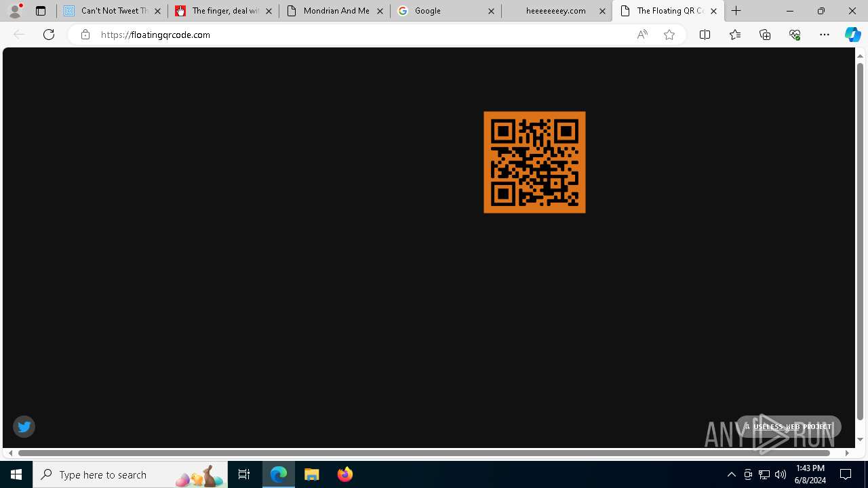868x488 pixels.
Task: Open the browser profile icon
Action: [x=15, y=11]
